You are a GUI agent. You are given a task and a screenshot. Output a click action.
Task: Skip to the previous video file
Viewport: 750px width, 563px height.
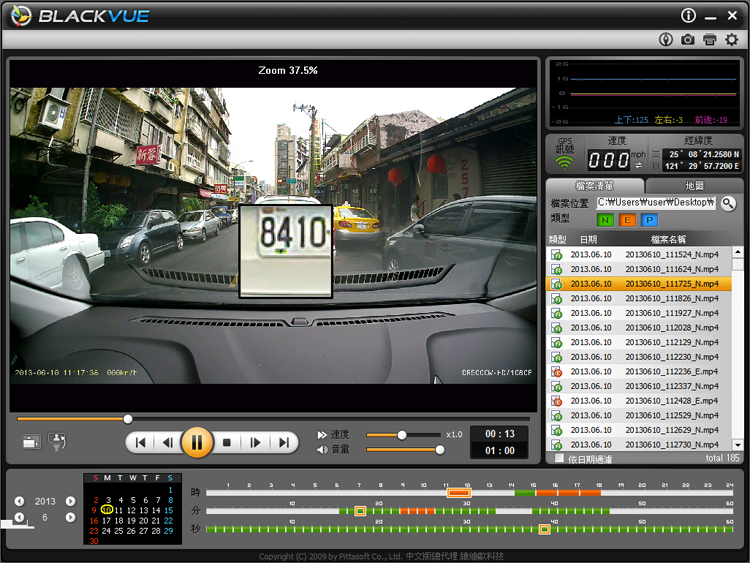point(141,442)
